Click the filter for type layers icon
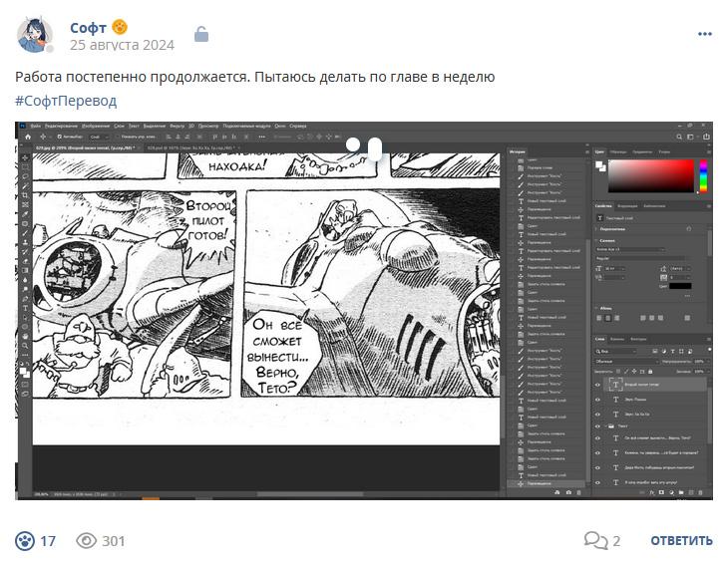This screenshot has height=566, width=728. 673,351
